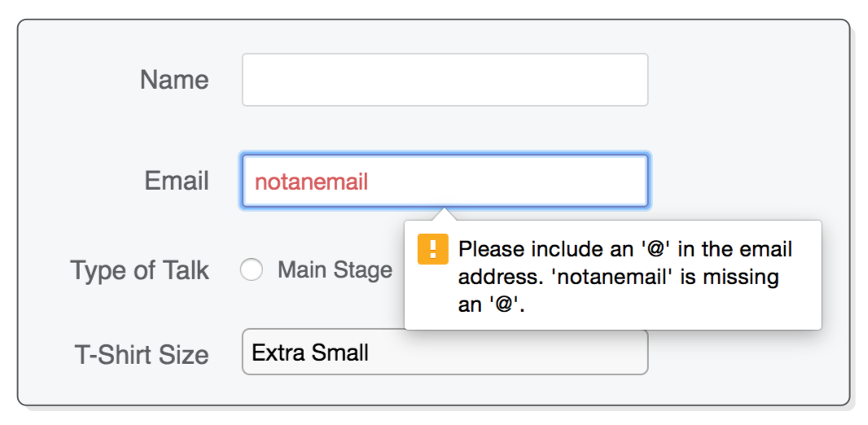868x425 pixels.
Task: Click the T-Shirt Size label
Action: tap(142, 354)
